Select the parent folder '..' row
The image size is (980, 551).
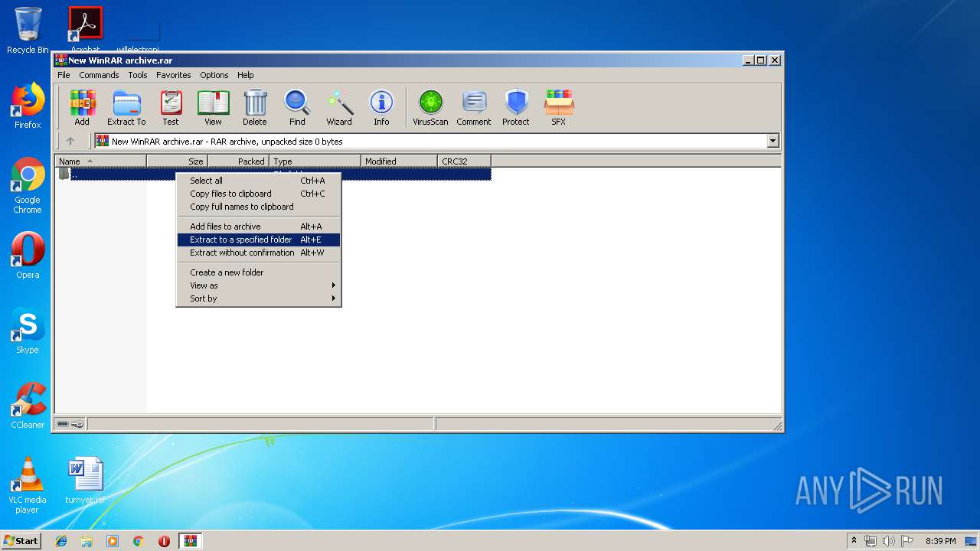(273, 174)
